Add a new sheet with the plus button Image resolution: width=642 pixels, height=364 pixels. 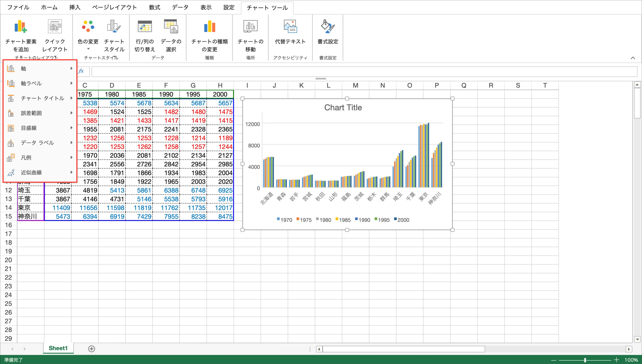tap(91, 349)
